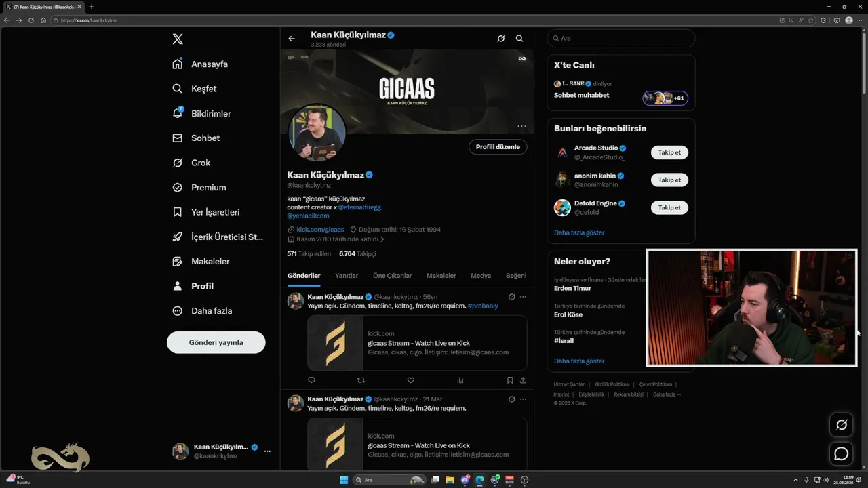Click Grok icon in profile header

click(x=501, y=39)
